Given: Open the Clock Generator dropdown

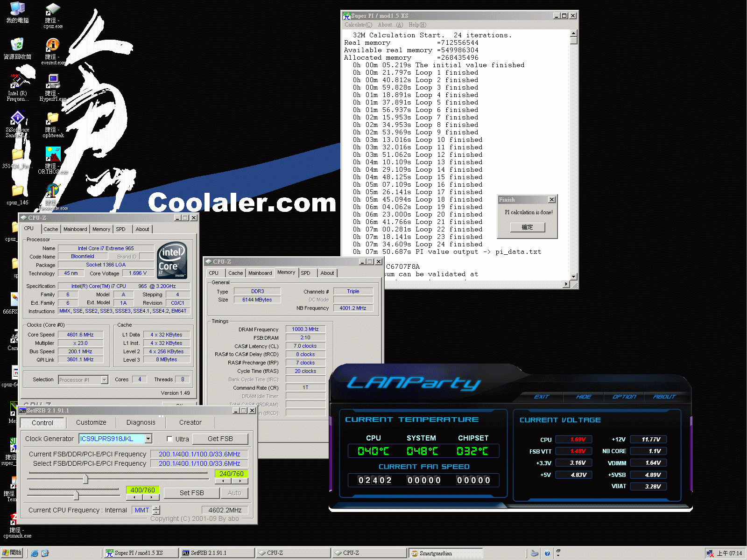Looking at the screenshot, I should pos(148,439).
